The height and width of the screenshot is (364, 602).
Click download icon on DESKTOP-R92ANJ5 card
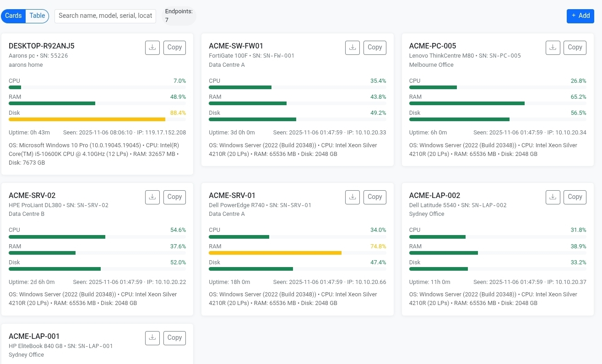(x=152, y=48)
